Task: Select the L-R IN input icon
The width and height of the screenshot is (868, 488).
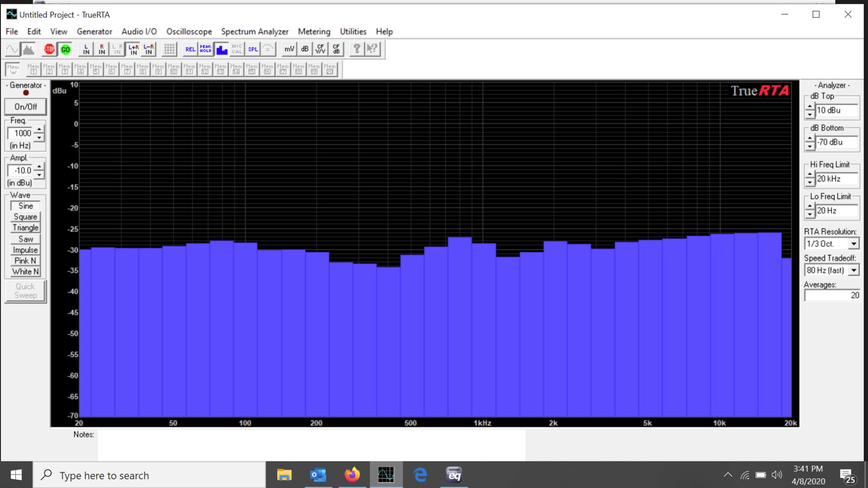Action: pyautogui.click(x=148, y=49)
